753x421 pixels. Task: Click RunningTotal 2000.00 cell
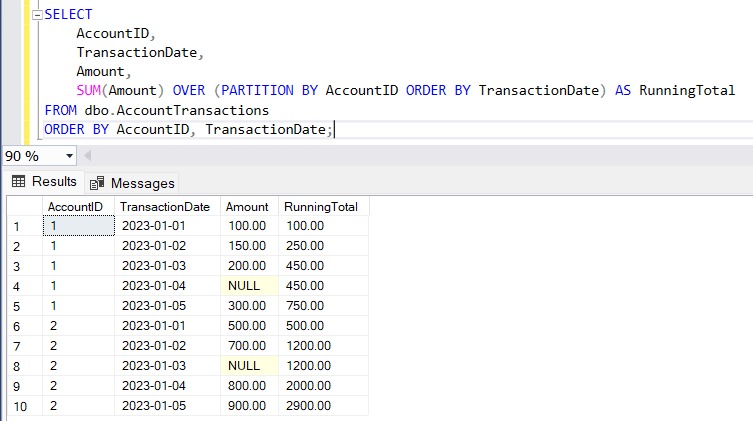323,386
